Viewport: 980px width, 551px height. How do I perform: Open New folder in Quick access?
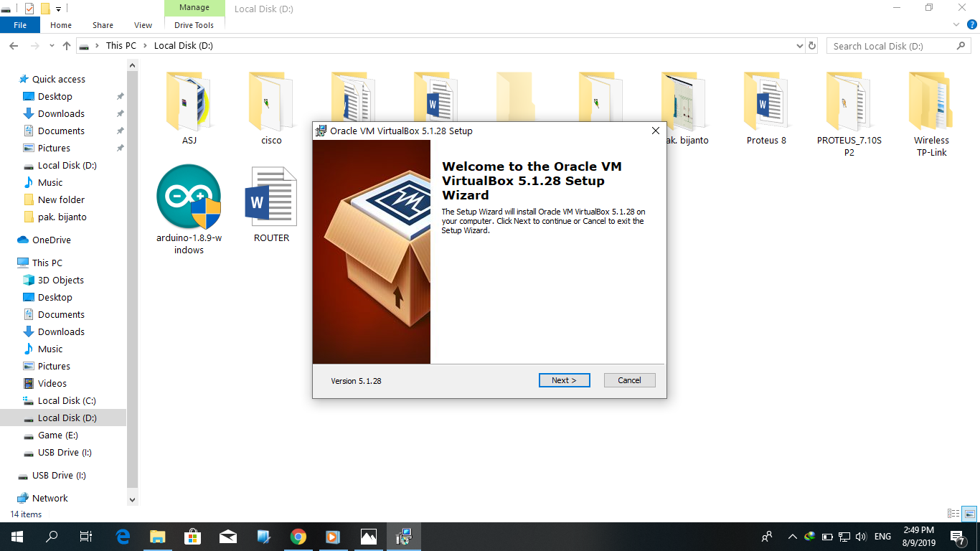(61, 199)
